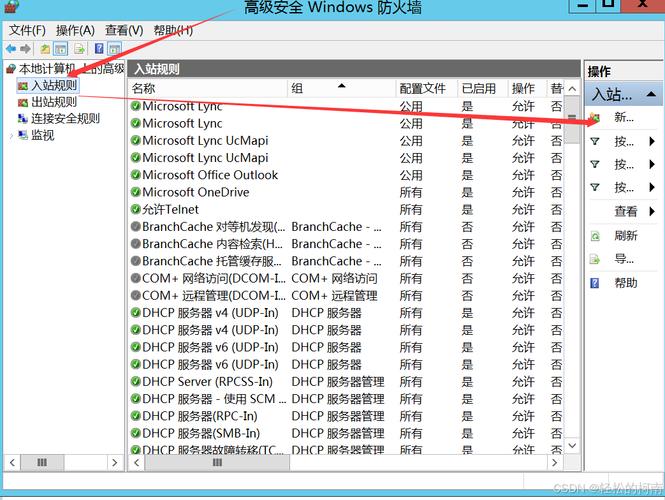Select the DHCP 服务器(RPC-In) rule
Image resolution: width=665 pixels, height=500 pixels.
pyautogui.click(x=346, y=416)
